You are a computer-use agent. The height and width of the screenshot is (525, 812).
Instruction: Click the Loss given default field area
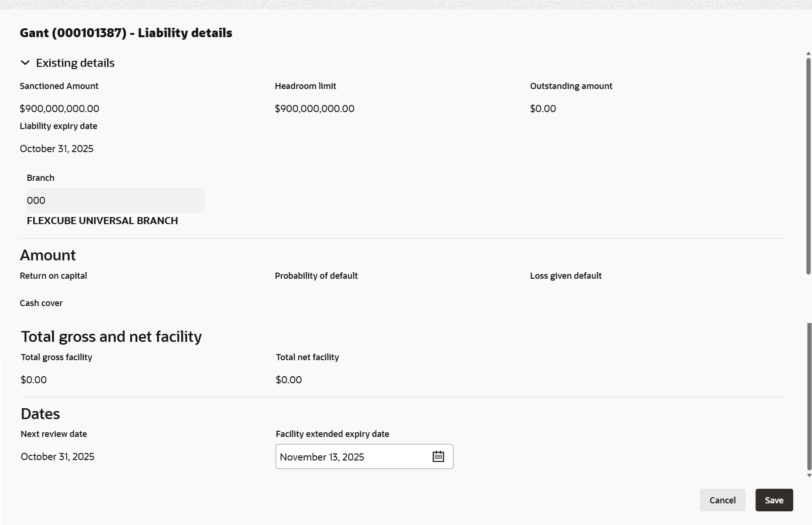click(x=565, y=275)
